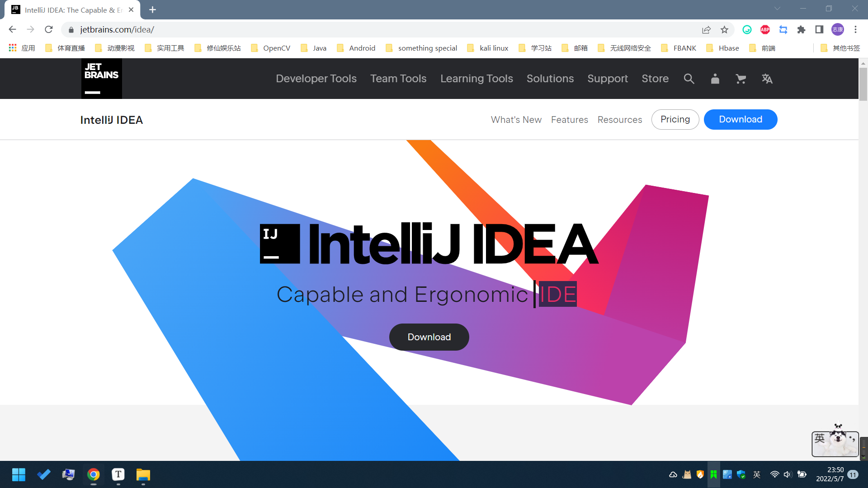Open the Store menu
This screenshot has width=868, height=488.
pyautogui.click(x=655, y=79)
